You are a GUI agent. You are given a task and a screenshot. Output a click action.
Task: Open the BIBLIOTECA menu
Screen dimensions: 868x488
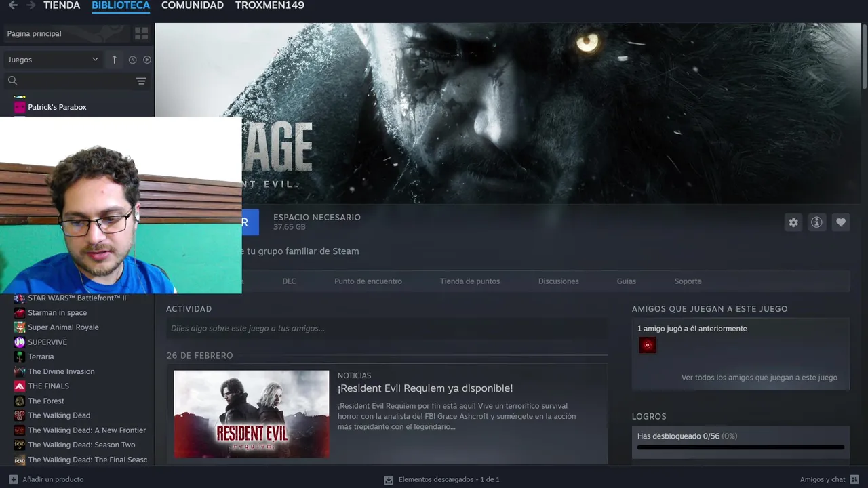(x=121, y=5)
